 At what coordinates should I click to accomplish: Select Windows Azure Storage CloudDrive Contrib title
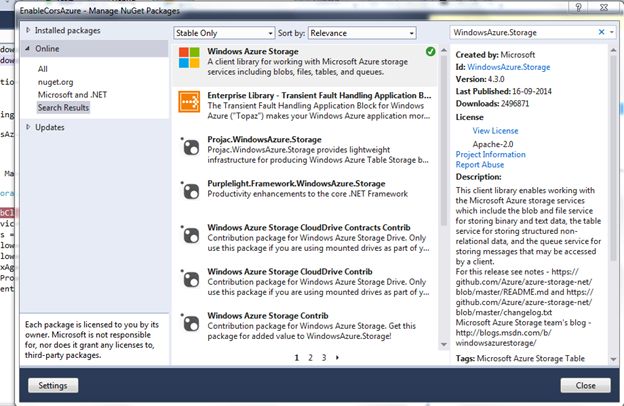[290, 271]
